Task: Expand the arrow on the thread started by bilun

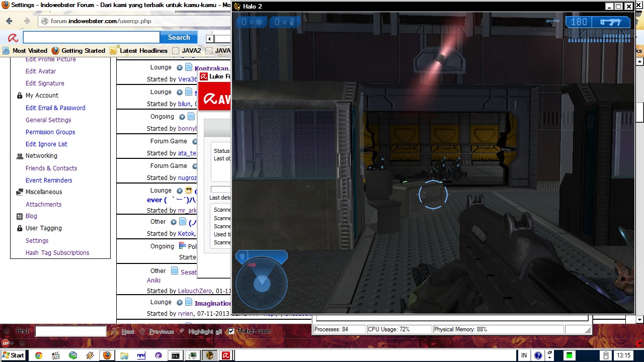Action: pyautogui.click(x=180, y=92)
